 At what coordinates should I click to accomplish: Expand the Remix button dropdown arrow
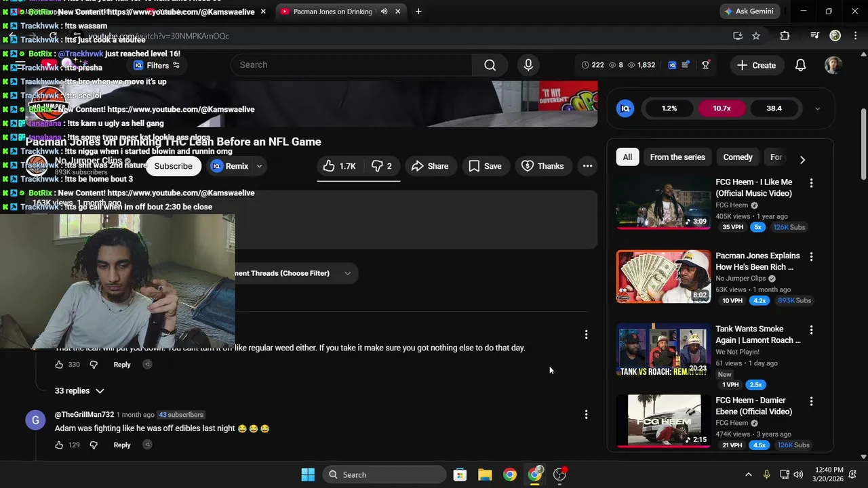259,166
